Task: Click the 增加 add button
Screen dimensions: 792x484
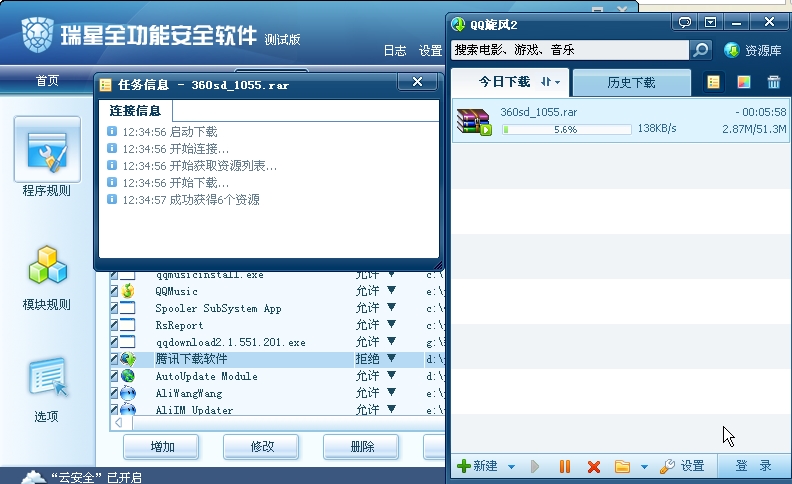Action: [x=161, y=447]
